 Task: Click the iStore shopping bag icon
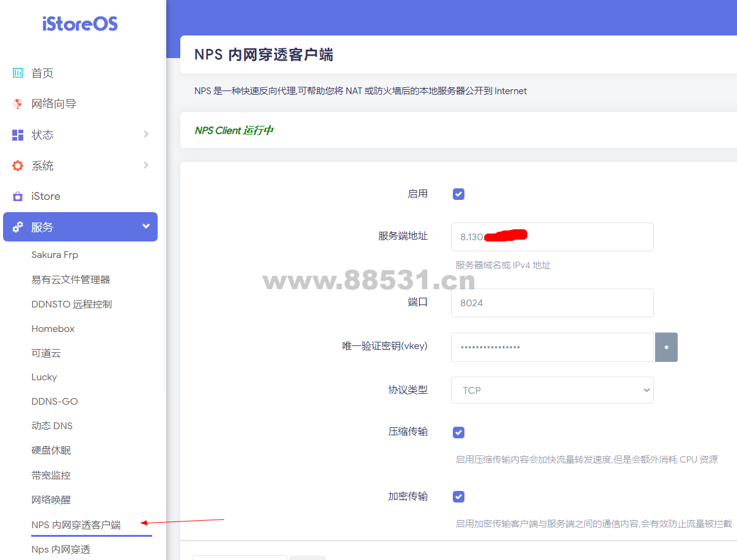[x=18, y=196]
